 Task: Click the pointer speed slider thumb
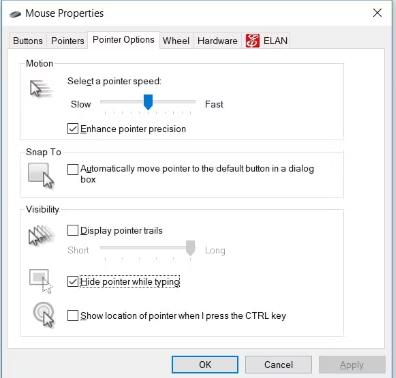148,102
